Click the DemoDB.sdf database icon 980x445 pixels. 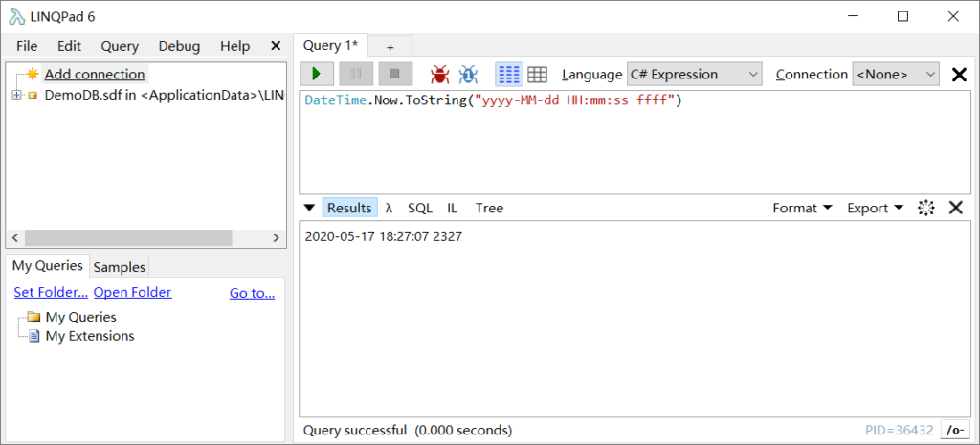[x=33, y=95]
